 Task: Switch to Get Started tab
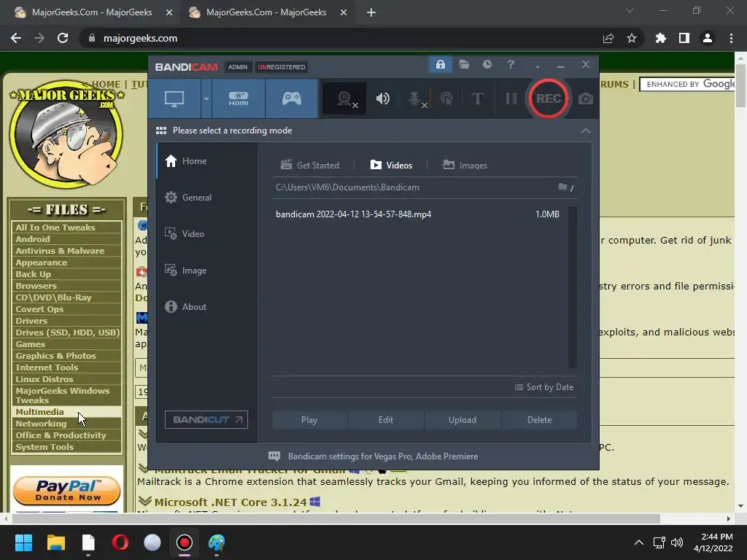point(310,166)
